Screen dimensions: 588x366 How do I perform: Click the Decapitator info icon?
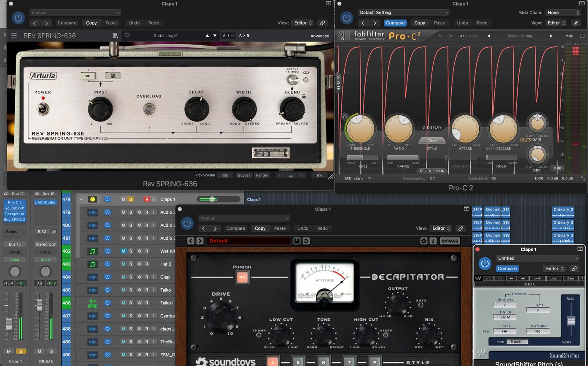[x=433, y=241]
